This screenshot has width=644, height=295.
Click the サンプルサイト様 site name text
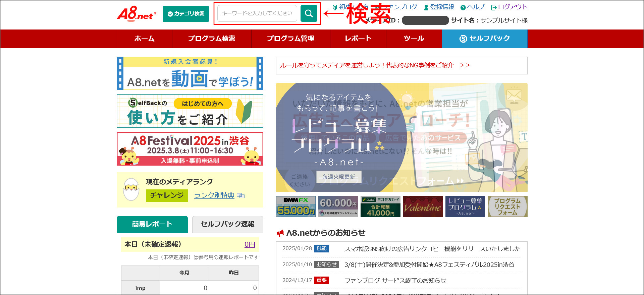[504, 20]
